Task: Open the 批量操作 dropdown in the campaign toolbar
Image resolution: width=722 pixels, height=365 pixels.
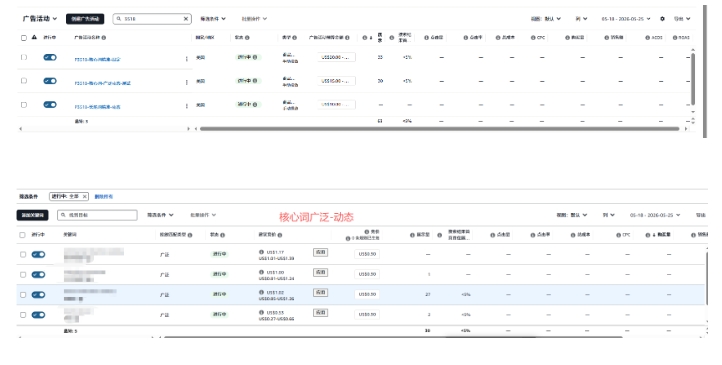Action: point(254,19)
